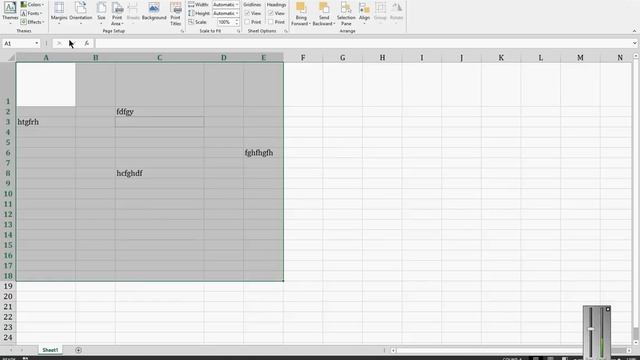Open the Selection Pane
The height and width of the screenshot is (360, 640).
(x=346, y=13)
